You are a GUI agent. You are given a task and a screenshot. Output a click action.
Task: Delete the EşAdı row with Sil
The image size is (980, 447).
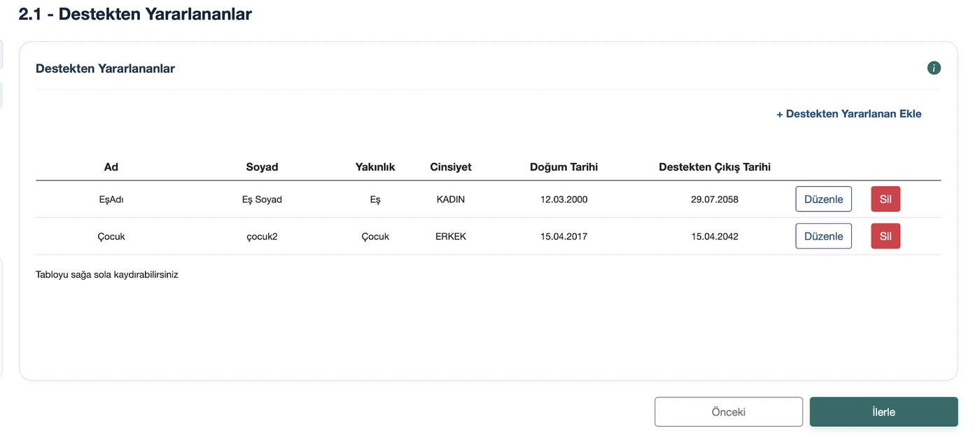pos(885,199)
